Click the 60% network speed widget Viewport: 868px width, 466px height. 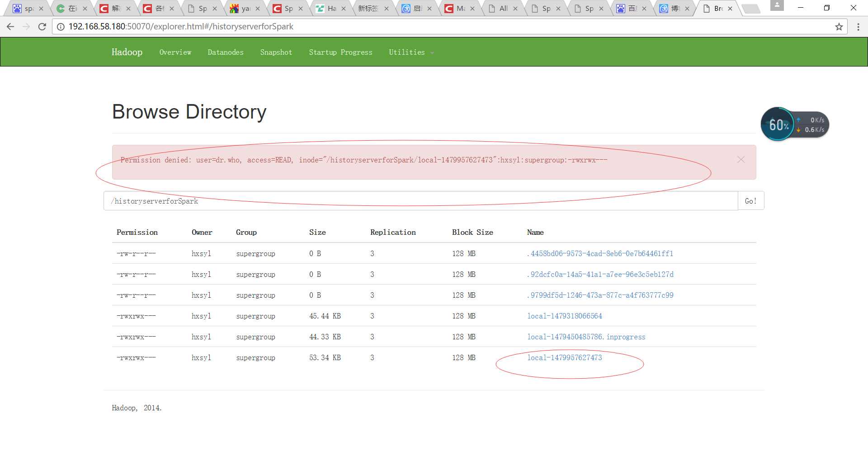coord(795,124)
